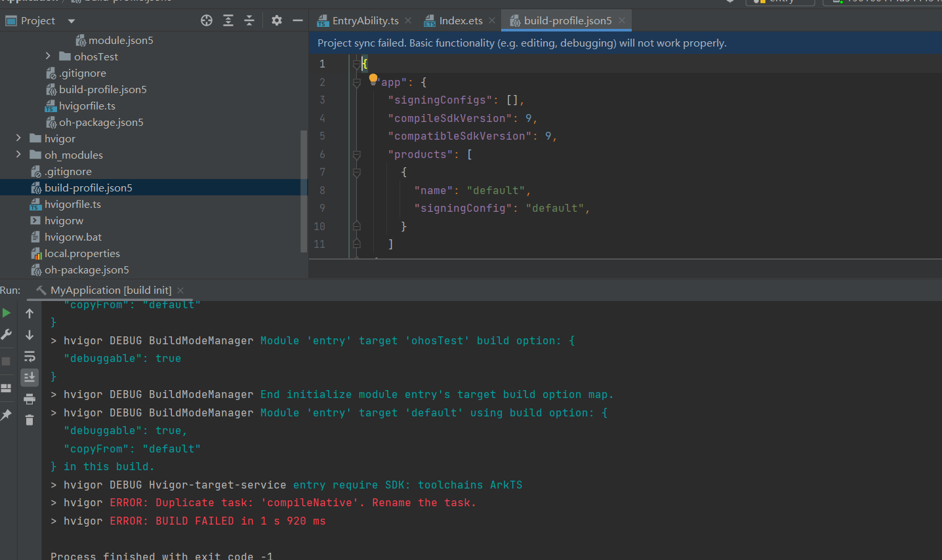The width and height of the screenshot is (942, 560).
Task: Click the Pin Tab icon
Action: click(x=7, y=415)
